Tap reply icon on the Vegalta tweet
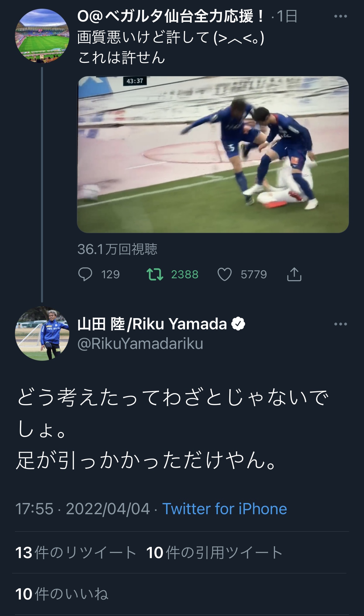 [x=85, y=274]
